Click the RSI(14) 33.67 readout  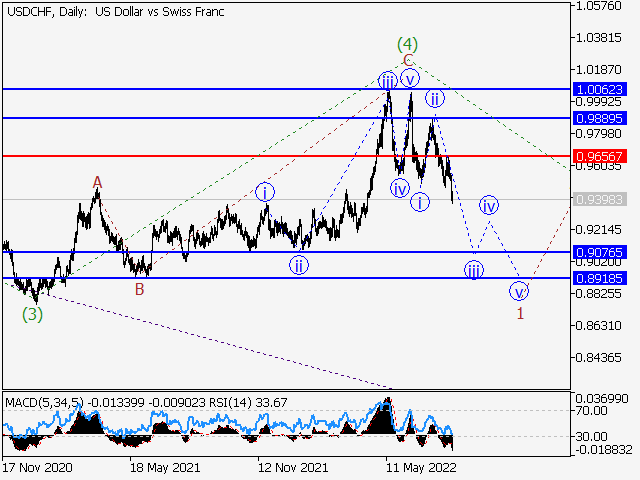point(248,403)
